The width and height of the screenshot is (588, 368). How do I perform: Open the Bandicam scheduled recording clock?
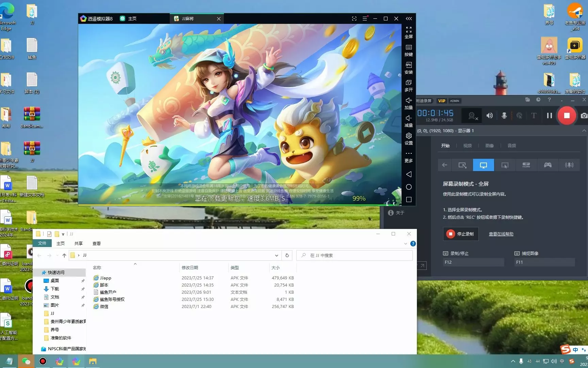tap(538, 100)
